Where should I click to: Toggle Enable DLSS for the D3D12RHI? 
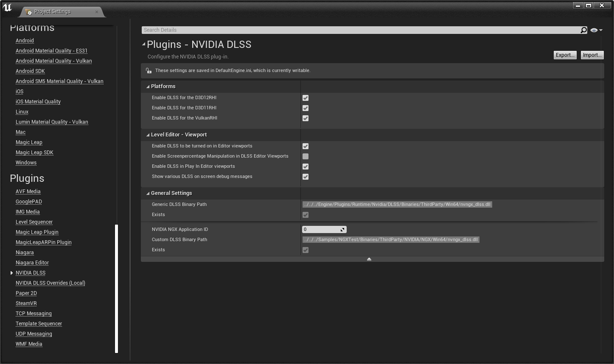coord(306,98)
